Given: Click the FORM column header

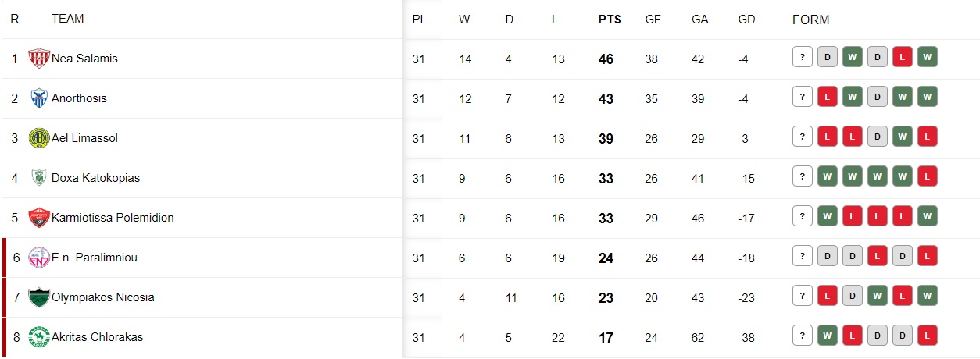Looking at the screenshot, I should point(811,20).
